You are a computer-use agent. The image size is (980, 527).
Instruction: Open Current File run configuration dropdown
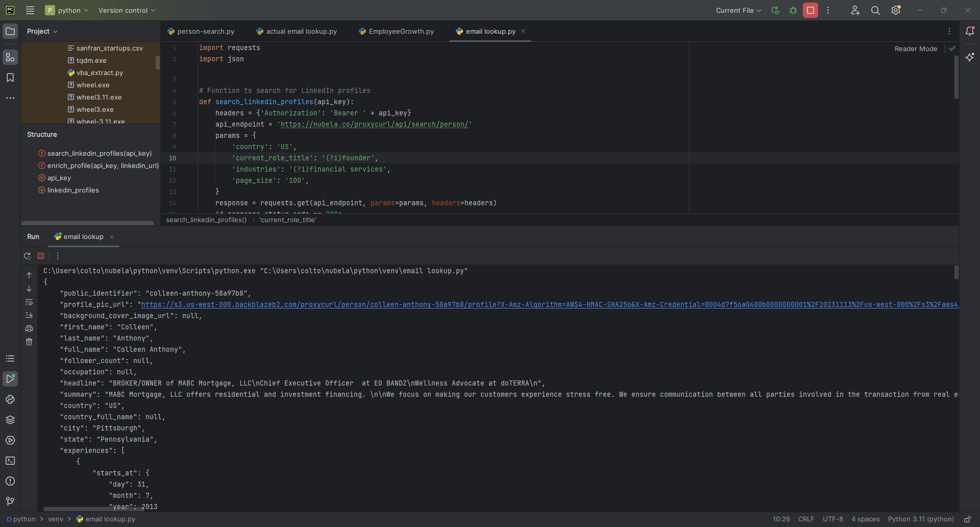738,10
